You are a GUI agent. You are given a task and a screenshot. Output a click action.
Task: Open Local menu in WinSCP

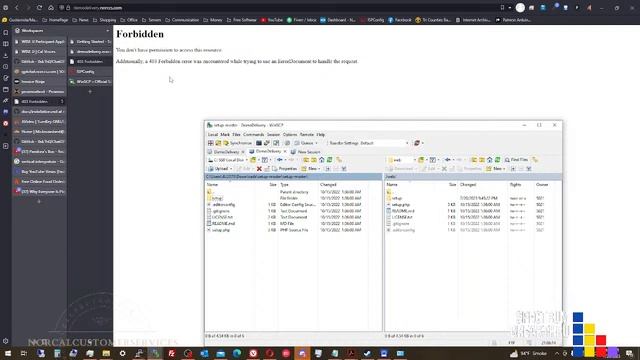click(213, 134)
